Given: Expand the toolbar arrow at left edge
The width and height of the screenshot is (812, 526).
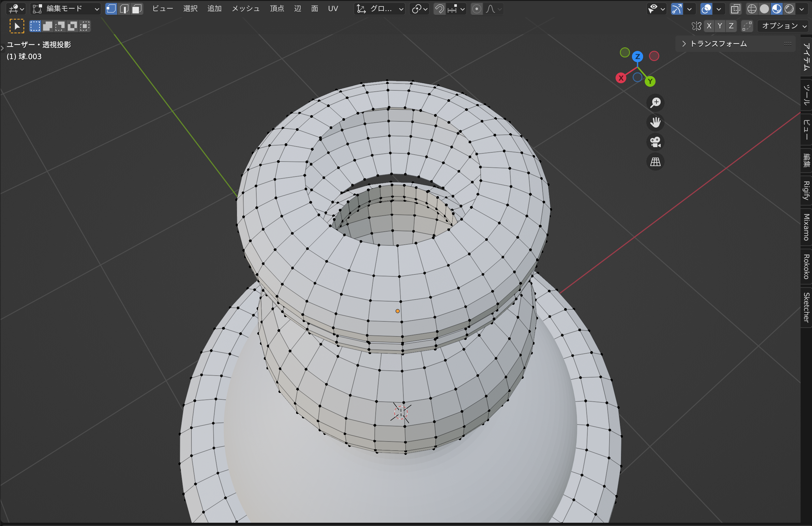Looking at the screenshot, I should pos(2,48).
